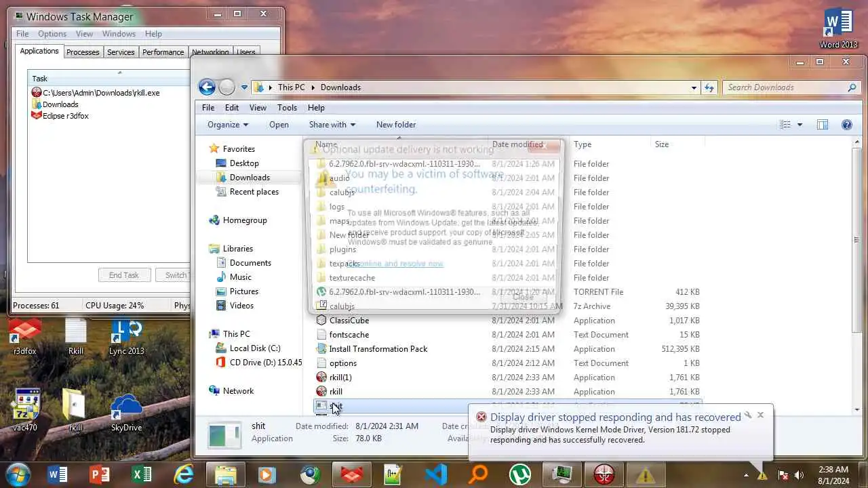Select Recent places in navigation pane
This screenshot has width=868, height=488.
[x=247, y=192]
